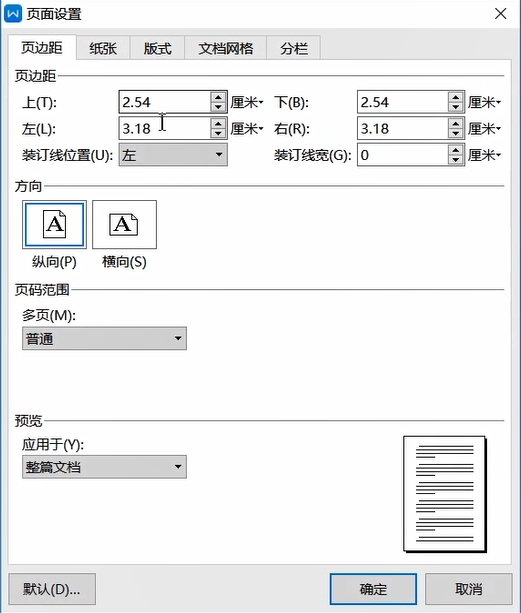Increase gutter width (装订线宽) with up arrow
The width and height of the screenshot is (521, 613).
[x=456, y=150]
